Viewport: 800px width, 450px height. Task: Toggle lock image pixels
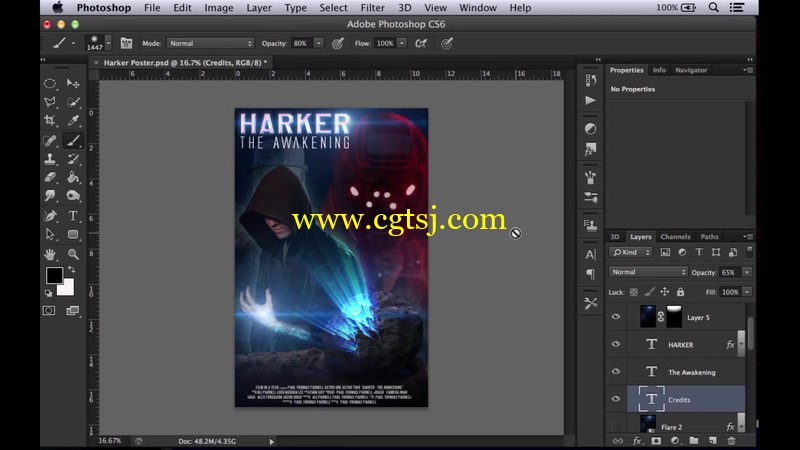tap(649, 292)
